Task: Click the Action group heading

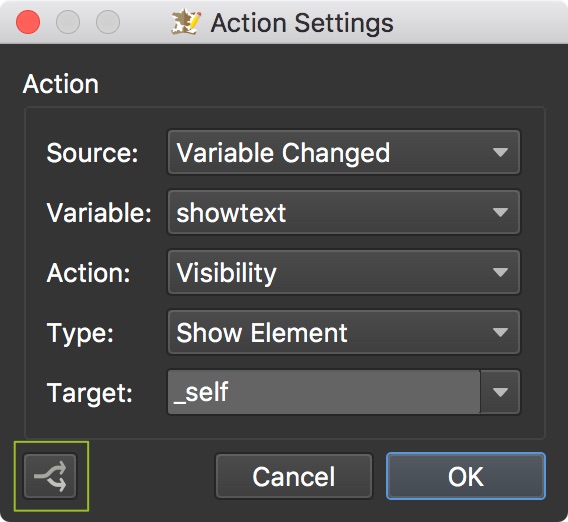Action: point(60,84)
